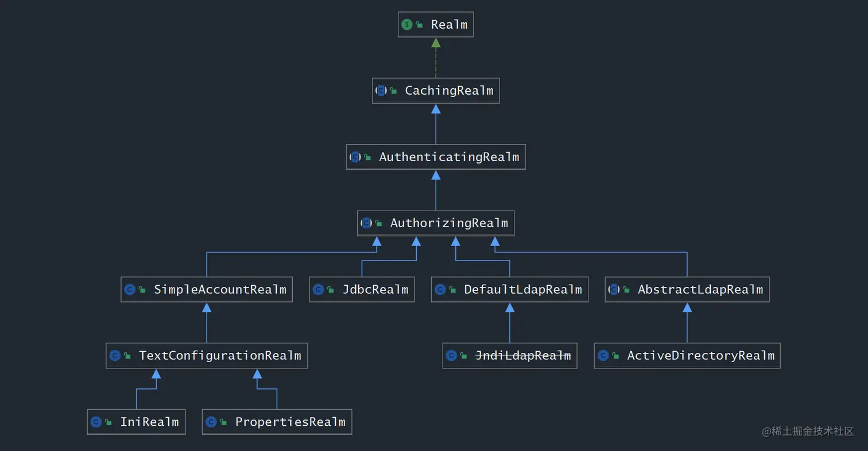Select the AbstractLdapRealm class label
868x451 pixels.
pos(700,290)
